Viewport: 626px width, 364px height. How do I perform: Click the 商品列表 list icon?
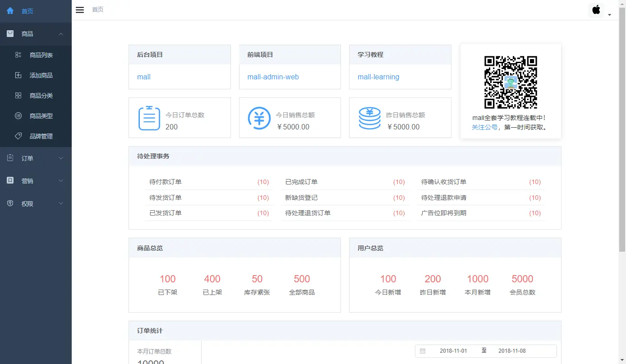click(18, 55)
